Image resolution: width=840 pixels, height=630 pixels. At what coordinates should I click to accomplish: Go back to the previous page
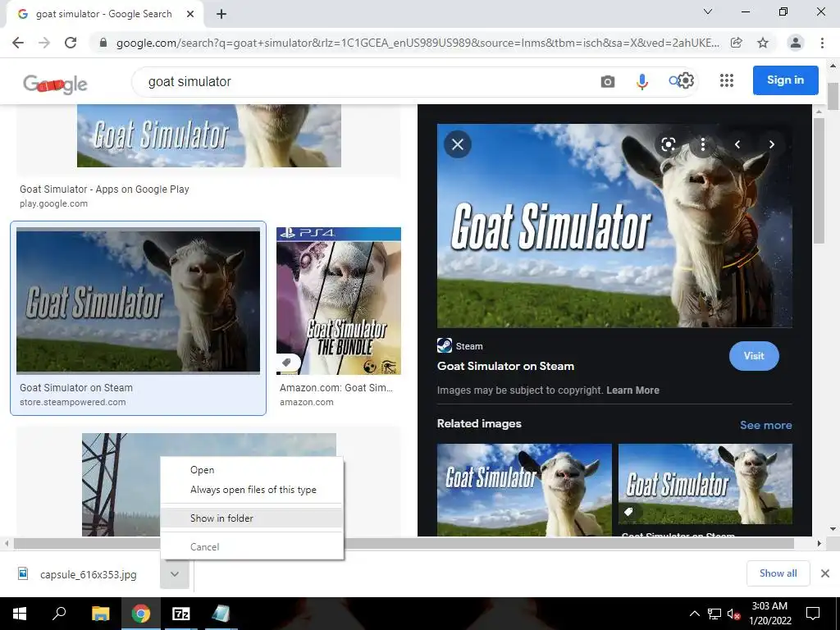[18, 43]
